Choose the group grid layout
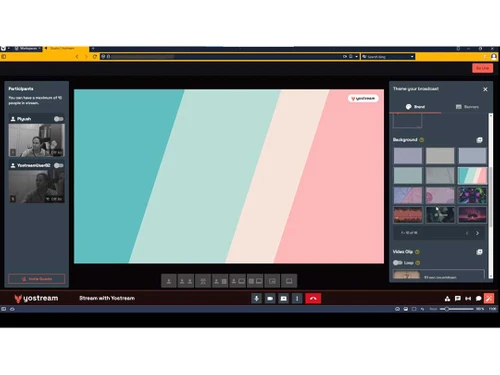This screenshot has width=500, height=375. (203, 281)
